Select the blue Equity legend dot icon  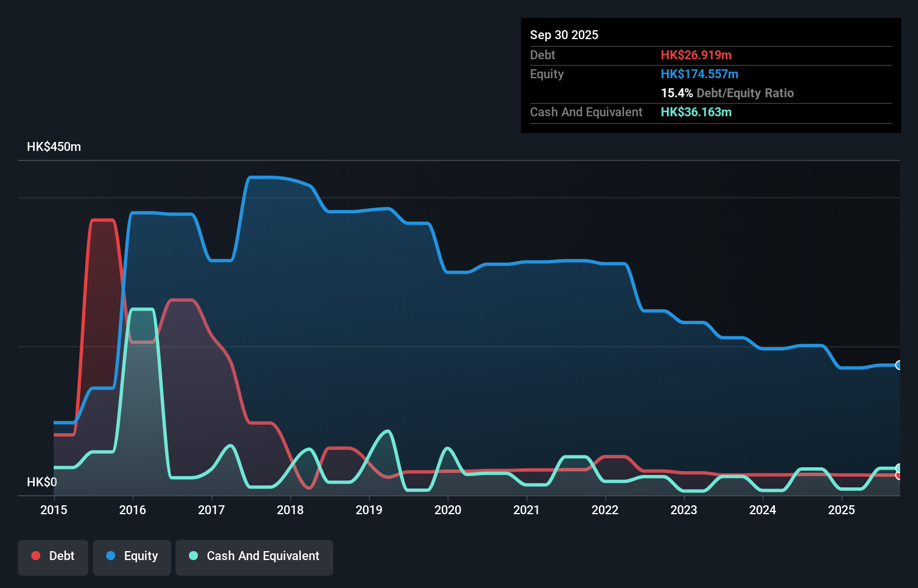110,556
